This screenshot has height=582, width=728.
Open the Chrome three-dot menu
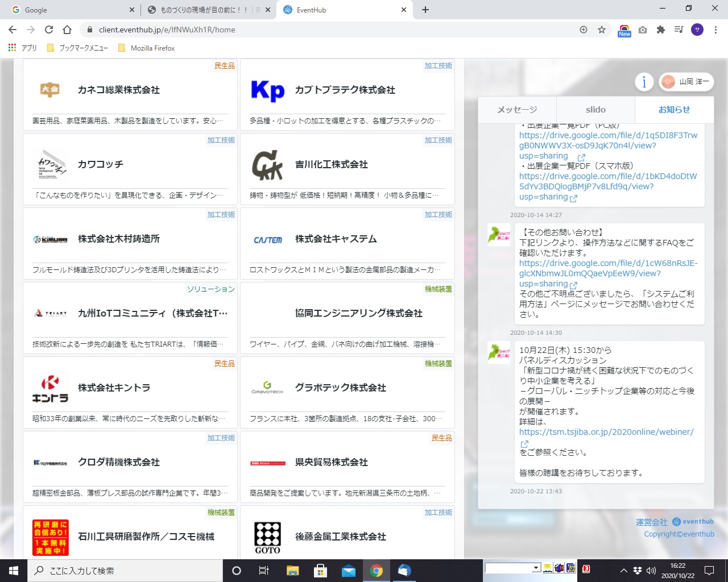coord(715,30)
